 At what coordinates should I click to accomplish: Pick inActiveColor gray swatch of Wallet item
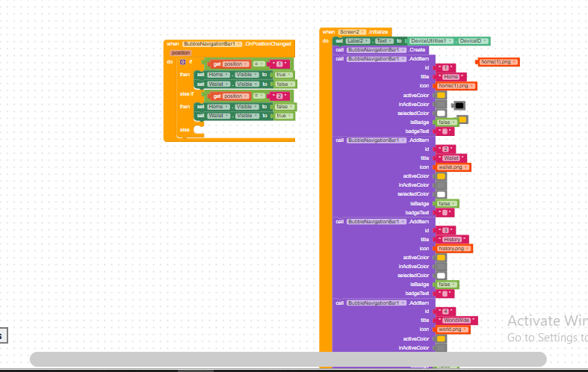[441, 185]
